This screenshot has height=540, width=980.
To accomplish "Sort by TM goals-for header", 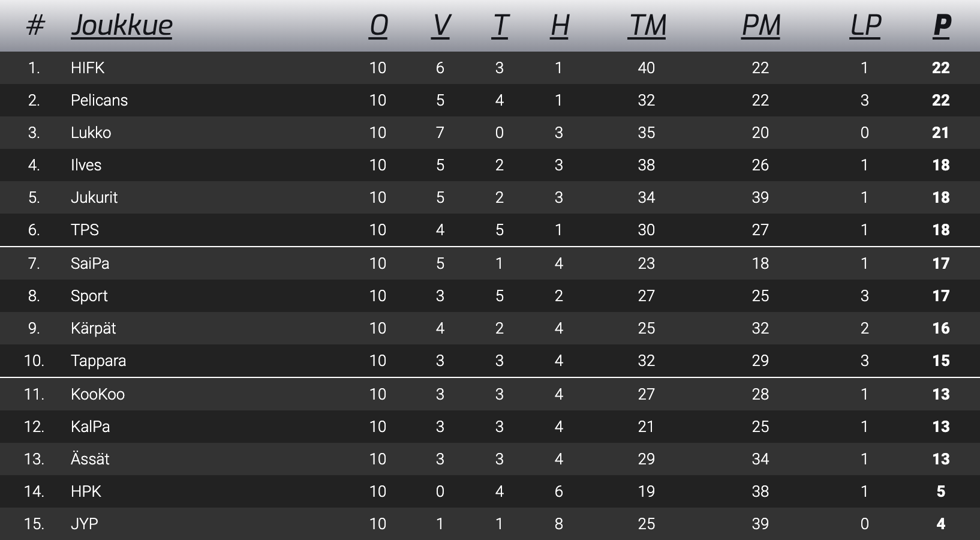I will point(647,25).
